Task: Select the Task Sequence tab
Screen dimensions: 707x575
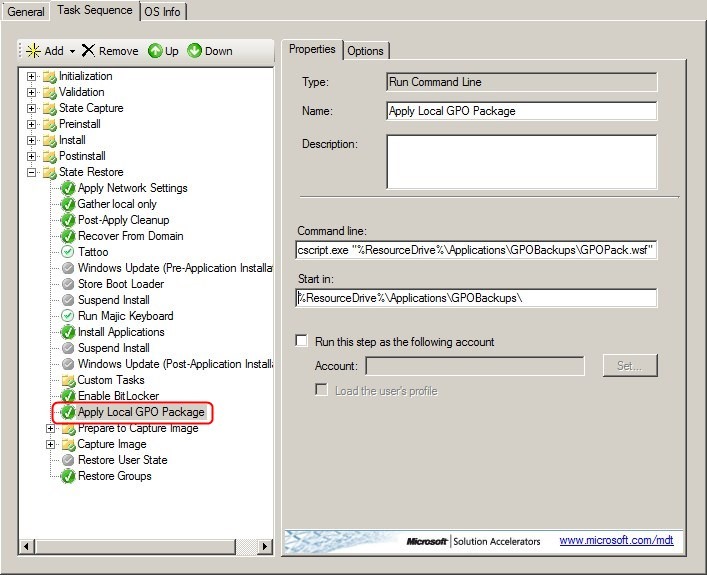Action: [95, 10]
